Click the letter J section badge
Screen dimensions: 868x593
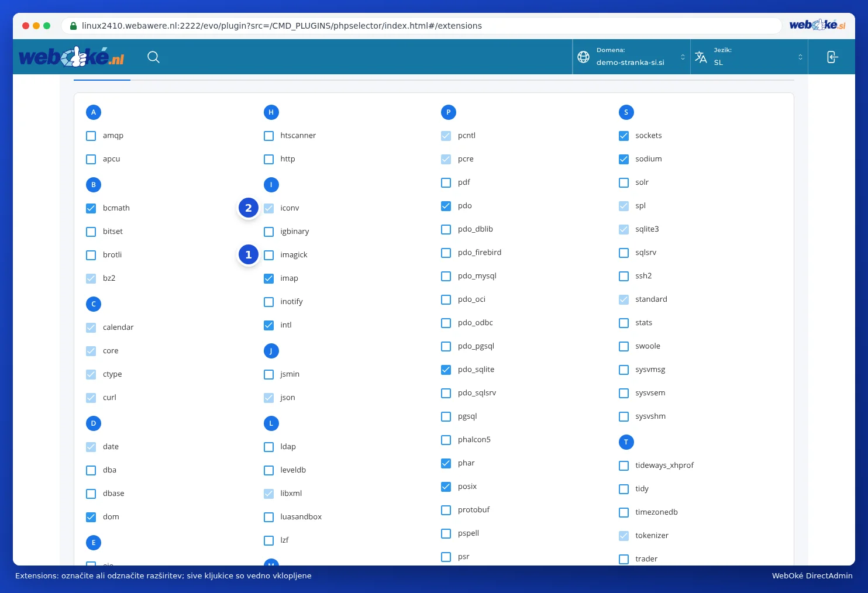[x=271, y=351]
